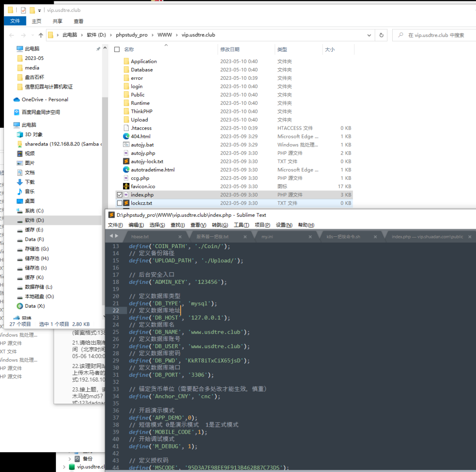Expand chevron after phpstudy_pro in breadcrumb
The width and height of the screenshot is (476, 472).
coord(152,35)
